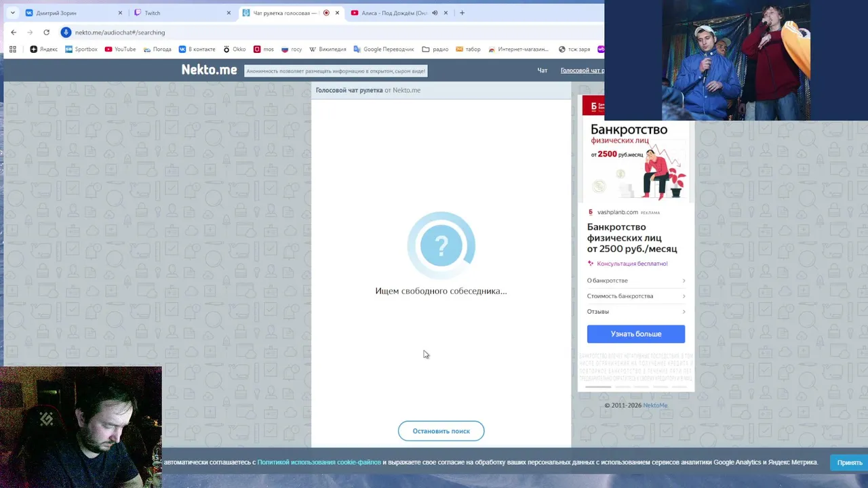The width and height of the screenshot is (868, 488).
Task: Open the Okko bookmark
Action: [x=235, y=49]
